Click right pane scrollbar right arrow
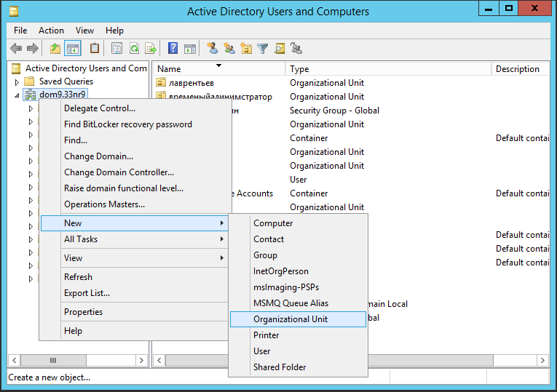Viewport: 557px width, 392px height. coord(542,361)
